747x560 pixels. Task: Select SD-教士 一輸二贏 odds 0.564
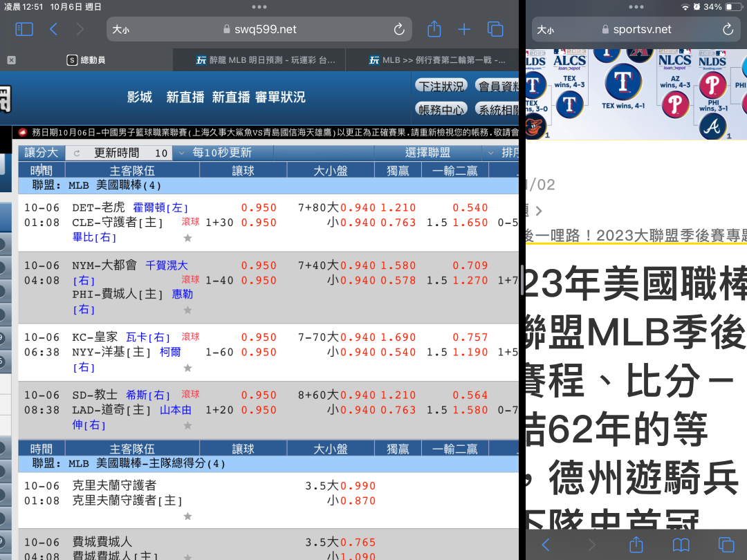tap(470, 395)
